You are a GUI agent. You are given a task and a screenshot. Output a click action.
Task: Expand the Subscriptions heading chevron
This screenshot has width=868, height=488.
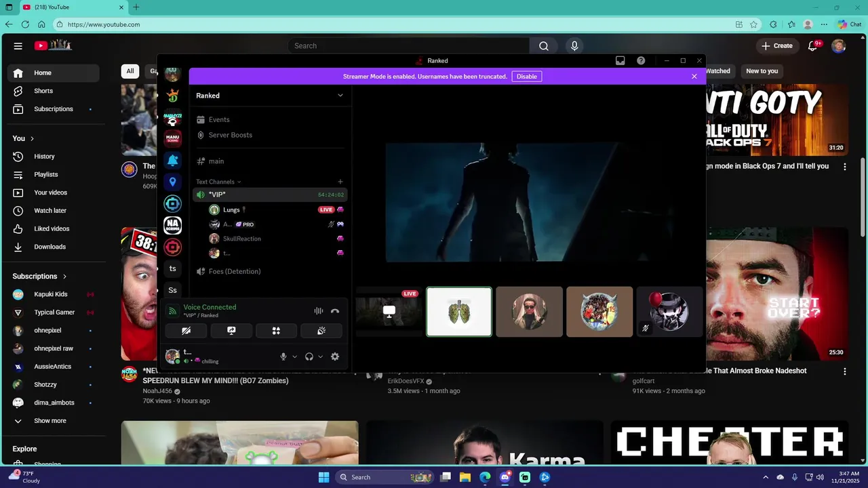point(65,277)
